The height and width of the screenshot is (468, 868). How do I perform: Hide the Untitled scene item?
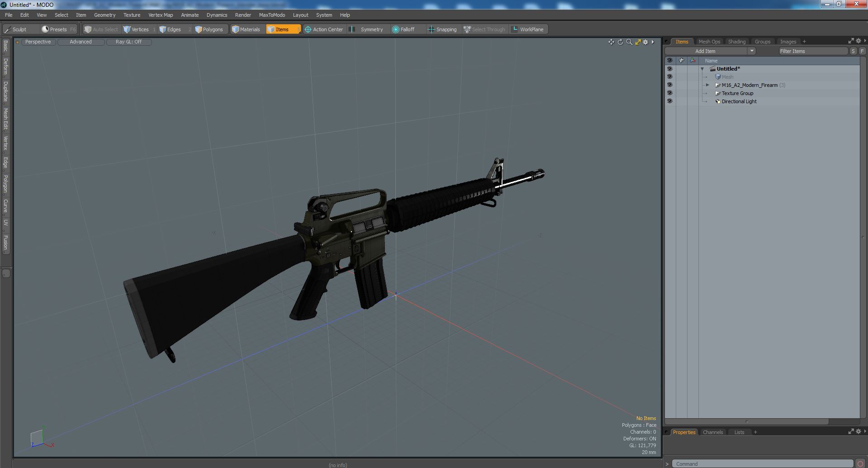coord(669,69)
